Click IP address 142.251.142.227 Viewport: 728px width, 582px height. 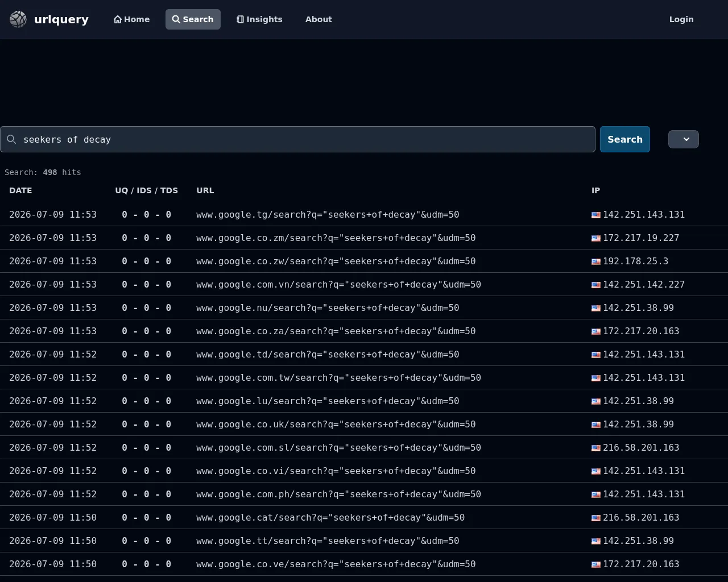[644, 285]
